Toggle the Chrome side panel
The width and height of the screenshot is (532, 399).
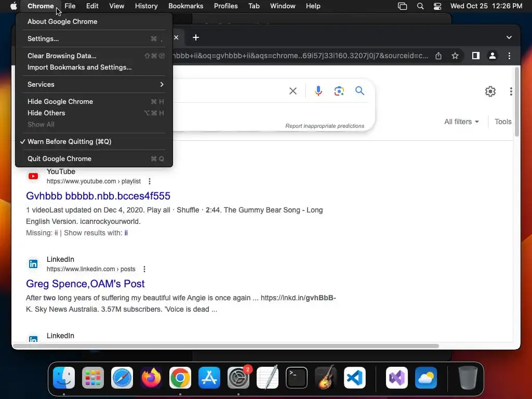[x=476, y=56]
